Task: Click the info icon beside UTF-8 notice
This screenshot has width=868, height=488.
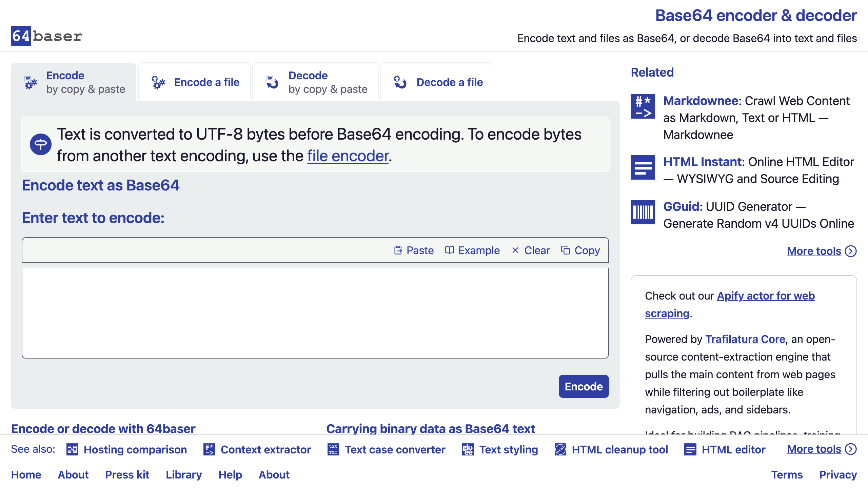Action: pyautogui.click(x=41, y=144)
